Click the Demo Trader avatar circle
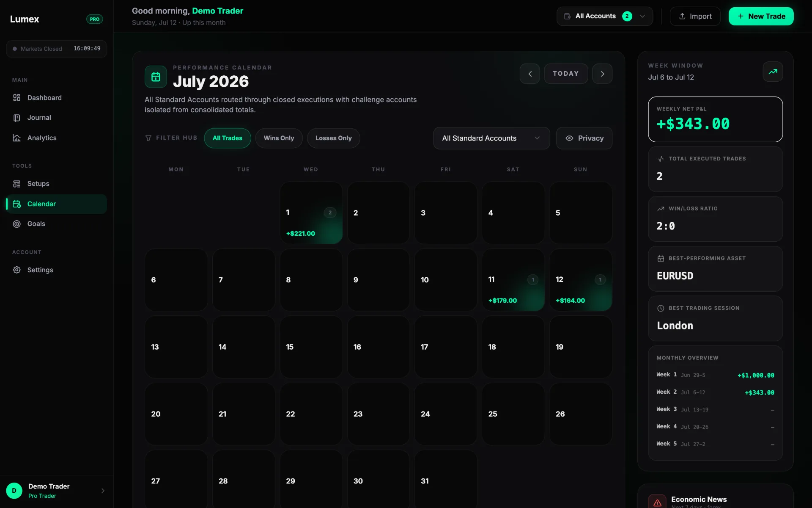Image resolution: width=812 pixels, height=508 pixels. (14, 491)
